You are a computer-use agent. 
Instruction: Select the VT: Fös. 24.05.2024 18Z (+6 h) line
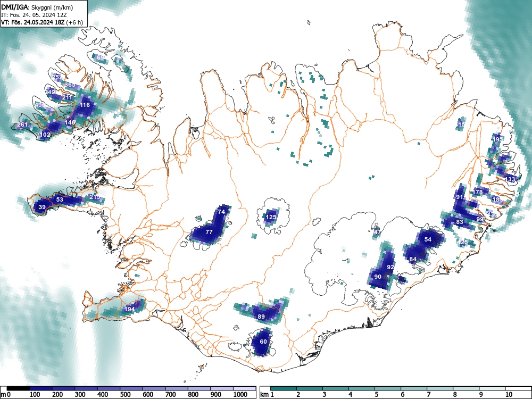(x=42, y=23)
